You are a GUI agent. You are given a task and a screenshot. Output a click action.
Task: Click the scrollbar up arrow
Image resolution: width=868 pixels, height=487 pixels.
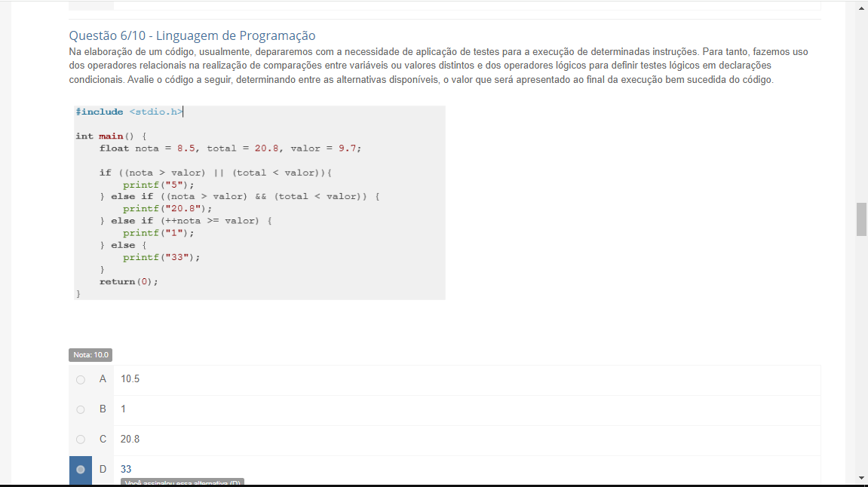tap(861, 8)
